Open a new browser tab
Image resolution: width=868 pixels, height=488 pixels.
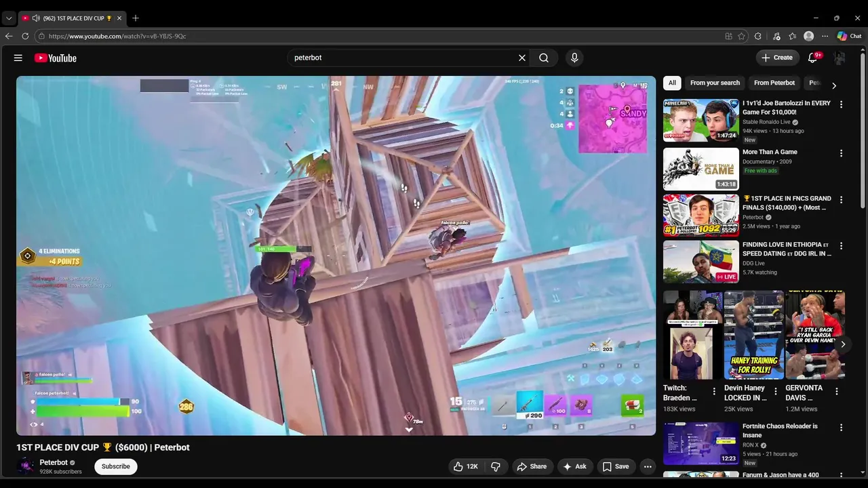[136, 18]
